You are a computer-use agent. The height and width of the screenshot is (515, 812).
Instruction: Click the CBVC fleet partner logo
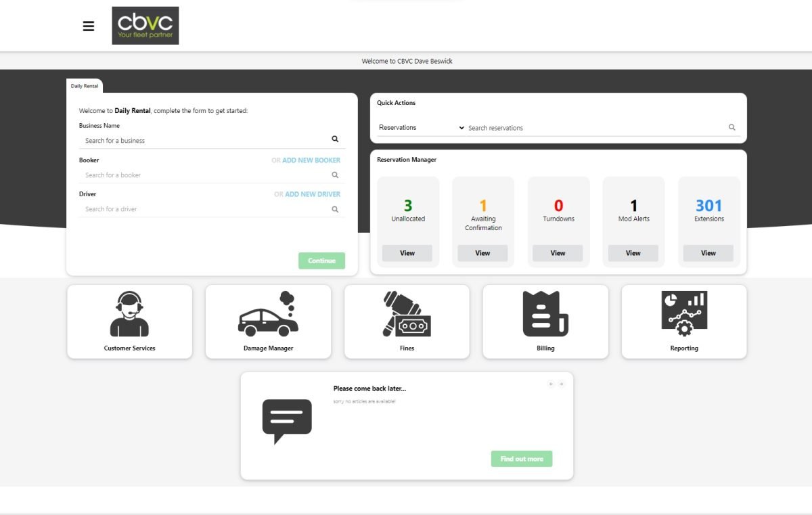145,26
